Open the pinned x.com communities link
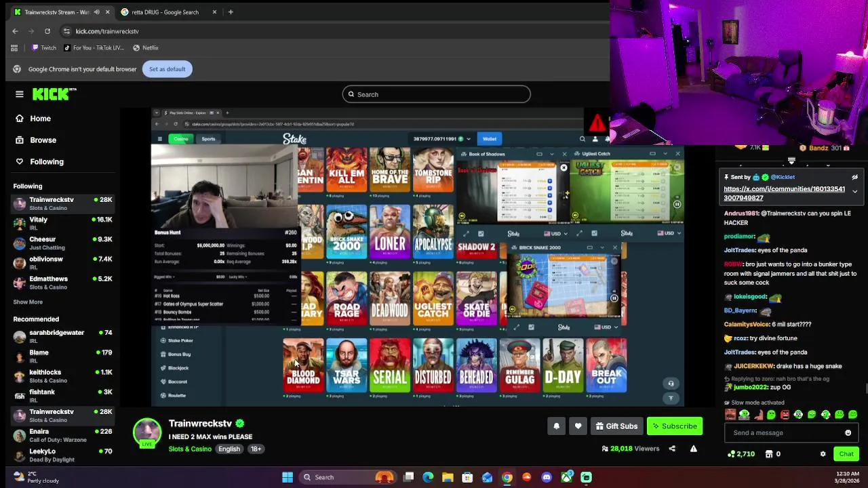 (x=784, y=193)
